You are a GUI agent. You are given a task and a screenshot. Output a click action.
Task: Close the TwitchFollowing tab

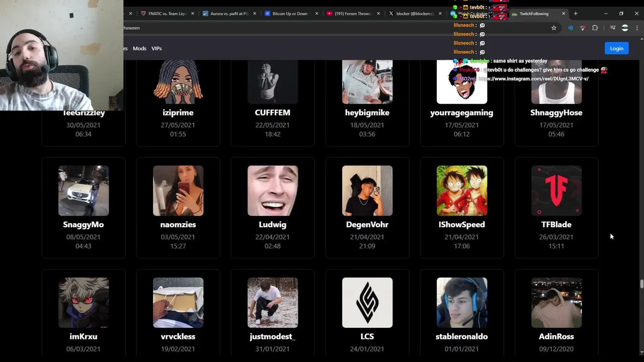point(563,14)
